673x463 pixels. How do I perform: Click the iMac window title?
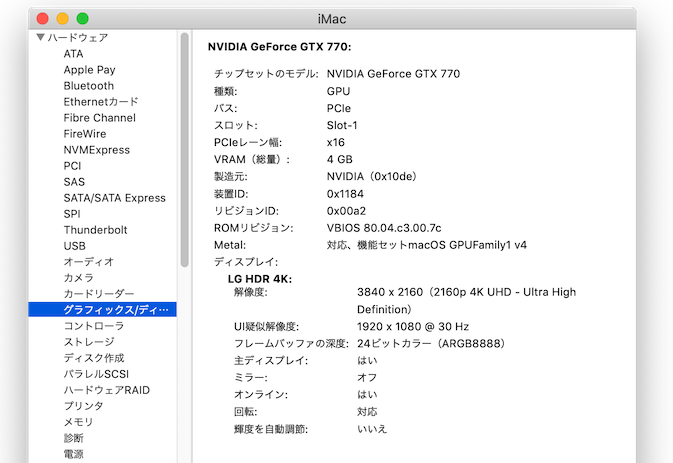(x=332, y=19)
